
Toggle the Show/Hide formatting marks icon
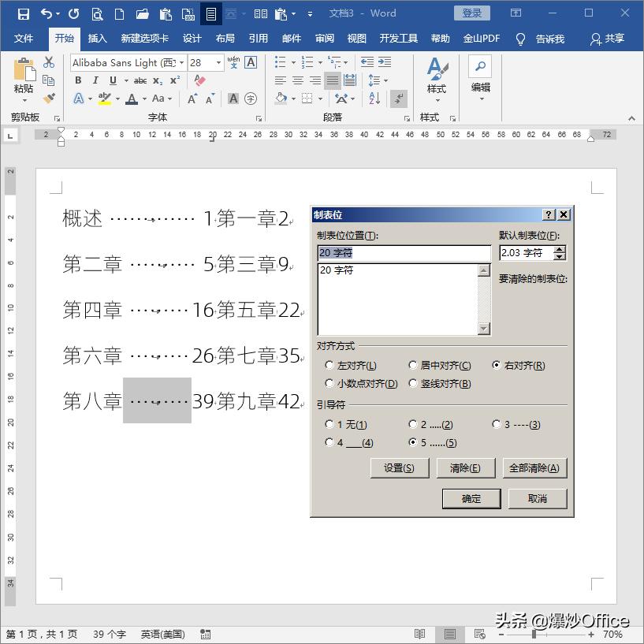click(x=398, y=98)
